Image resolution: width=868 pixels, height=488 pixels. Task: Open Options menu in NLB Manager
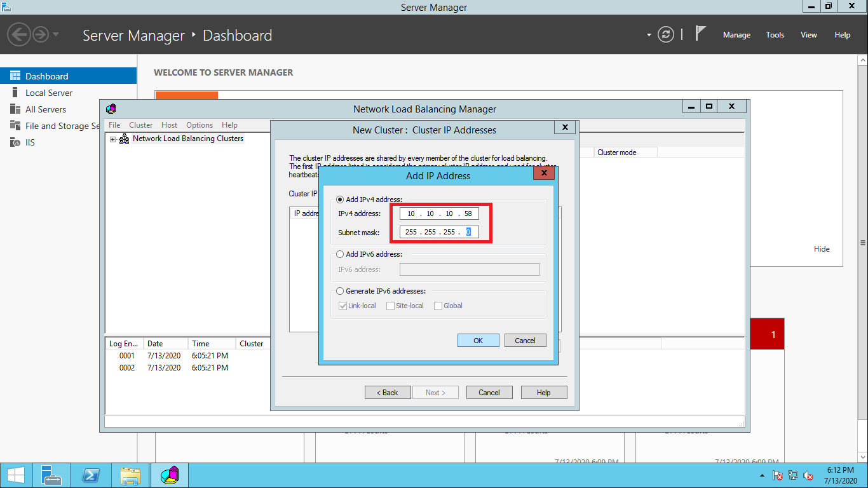click(x=200, y=125)
